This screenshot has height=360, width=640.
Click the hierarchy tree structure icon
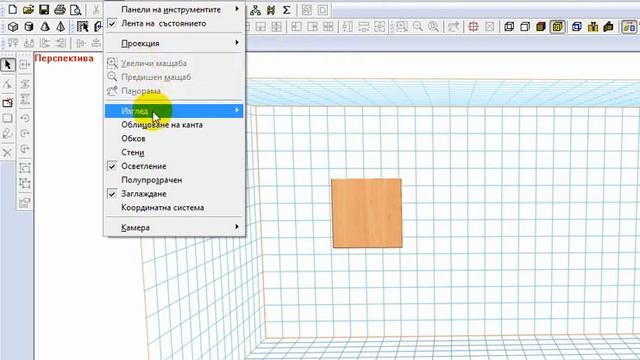click(256, 10)
